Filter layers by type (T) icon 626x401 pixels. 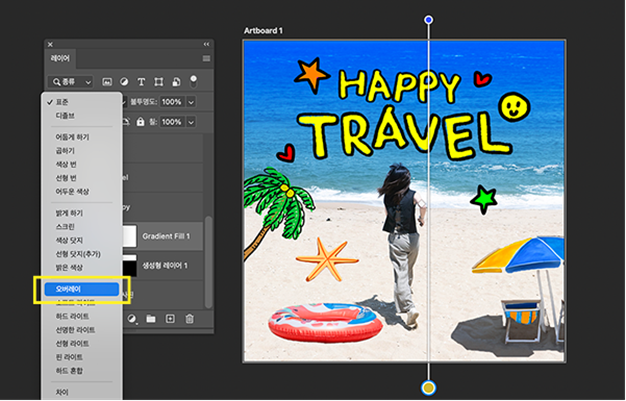pyautogui.click(x=142, y=81)
